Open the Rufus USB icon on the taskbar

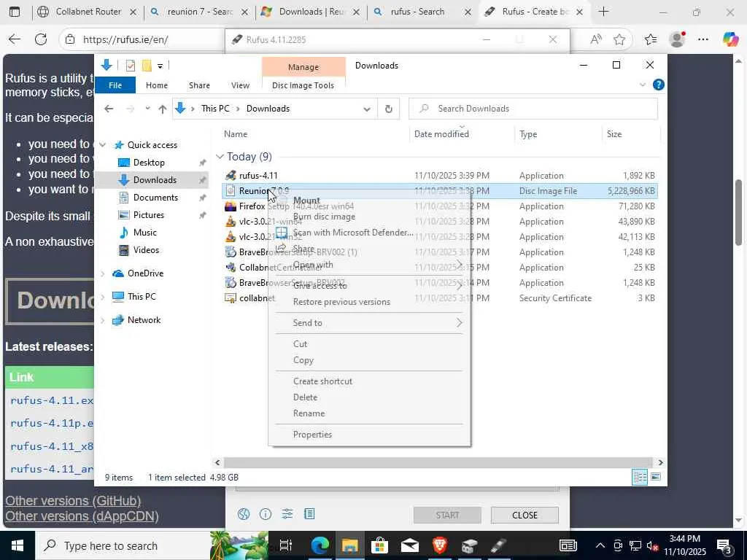499,545
